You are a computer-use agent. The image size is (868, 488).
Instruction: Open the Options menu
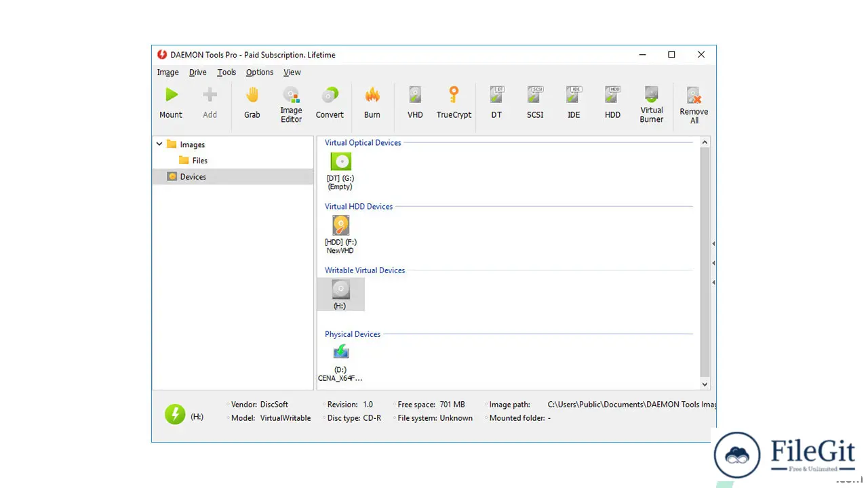[260, 73]
